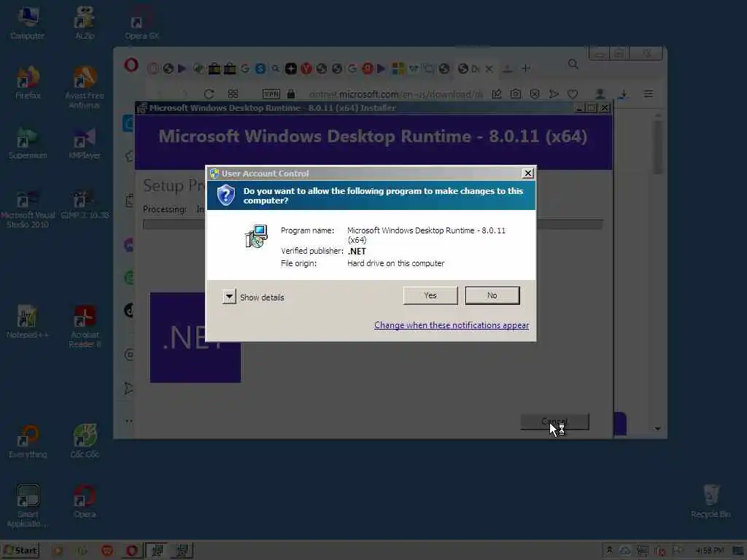Switch to the red Y tab
Image resolution: width=747 pixels, height=560 pixels.
306,69
